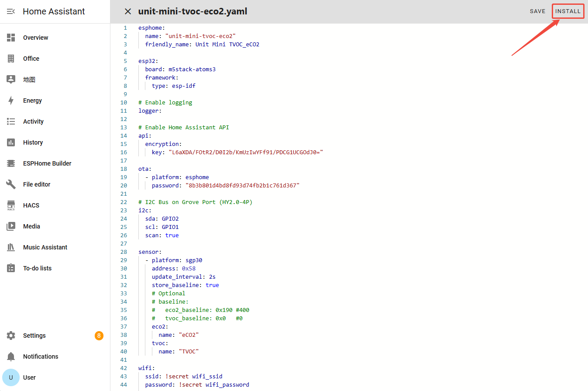Close the unit-mini-tvoc-eco2.yaml editor
The height and width of the screenshot is (391, 588).
coord(128,11)
